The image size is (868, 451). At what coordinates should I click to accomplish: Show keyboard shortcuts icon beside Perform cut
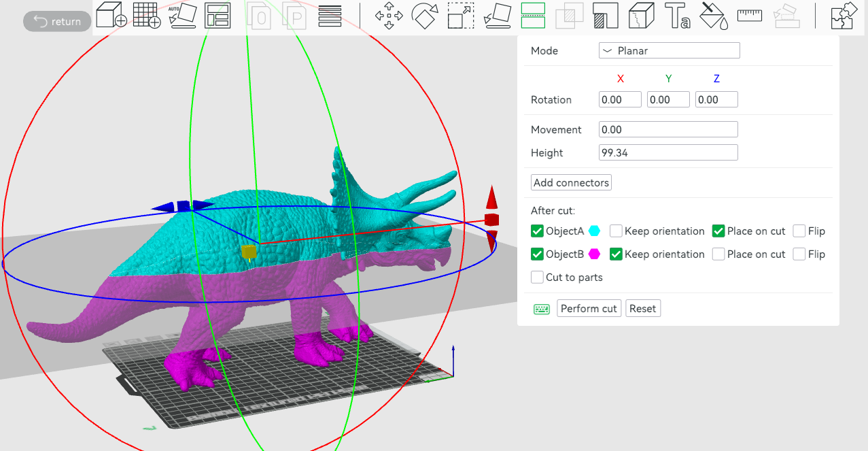[x=542, y=309]
